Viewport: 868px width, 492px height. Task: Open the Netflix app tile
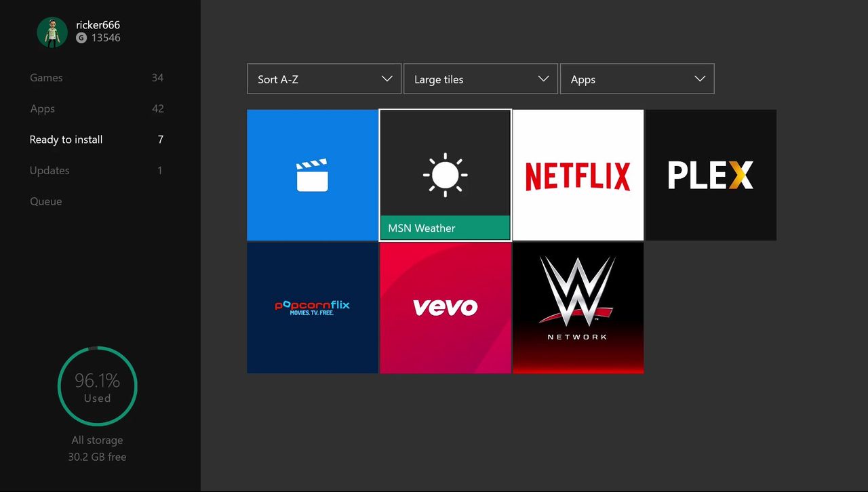[578, 175]
